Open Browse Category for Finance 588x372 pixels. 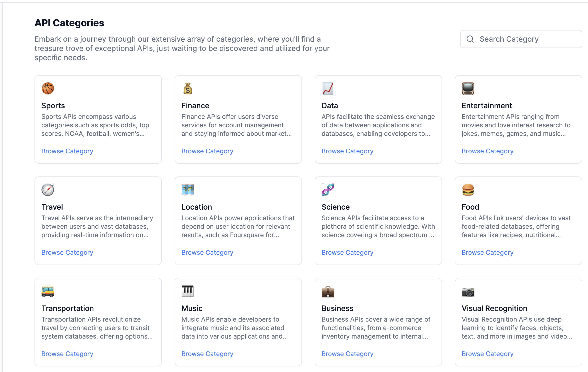tap(207, 151)
